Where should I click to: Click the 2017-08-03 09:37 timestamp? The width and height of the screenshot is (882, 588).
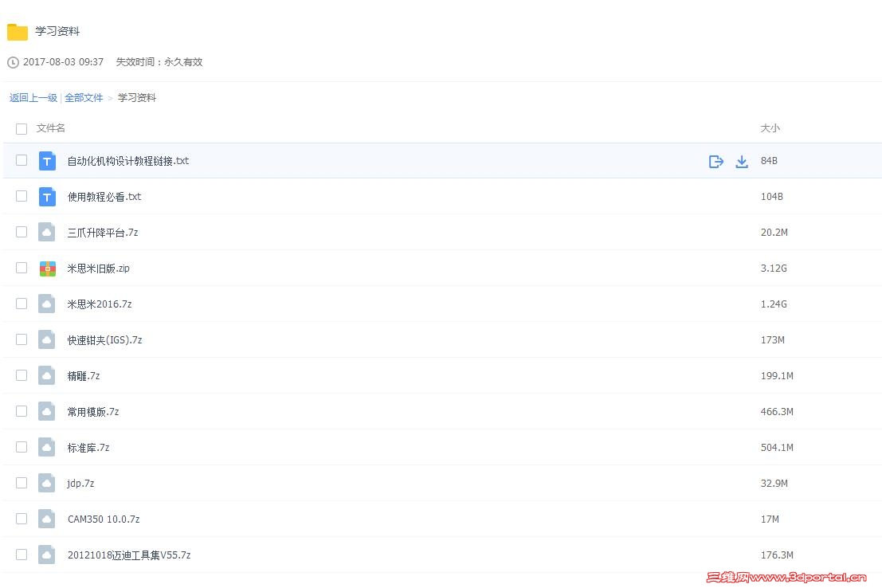tap(63, 62)
